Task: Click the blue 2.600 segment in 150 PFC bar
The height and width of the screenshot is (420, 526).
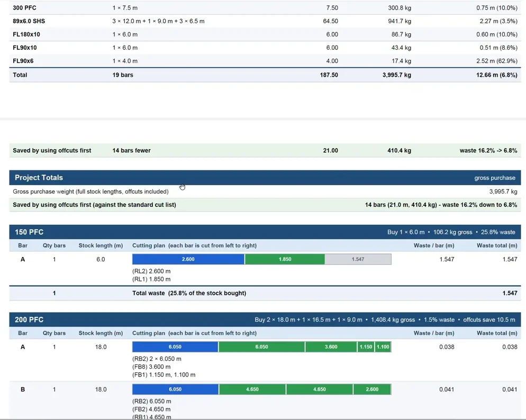Action: pos(188,259)
